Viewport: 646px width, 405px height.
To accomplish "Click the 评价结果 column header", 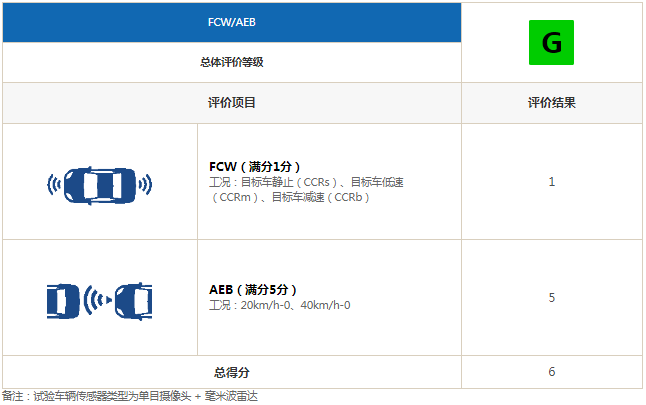I will tap(551, 102).
